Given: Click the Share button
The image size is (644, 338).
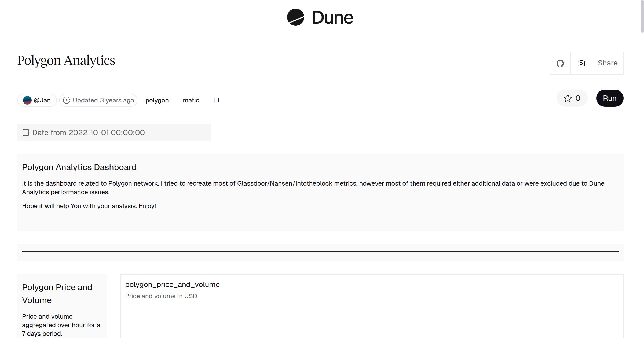Looking at the screenshot, I should pos(608,63).
